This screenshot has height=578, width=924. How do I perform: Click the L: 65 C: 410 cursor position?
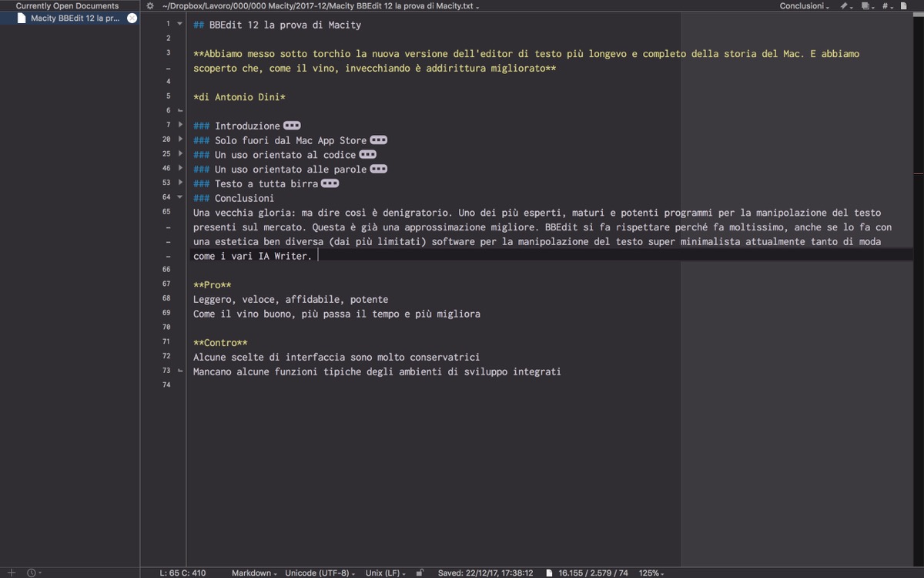tap(182, 573)
